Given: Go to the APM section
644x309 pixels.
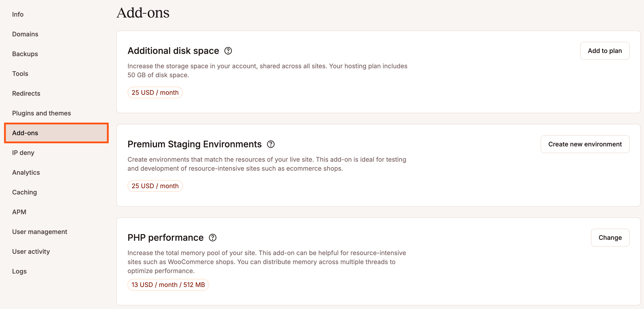Looking at the screenshot, I should (19, 212).
